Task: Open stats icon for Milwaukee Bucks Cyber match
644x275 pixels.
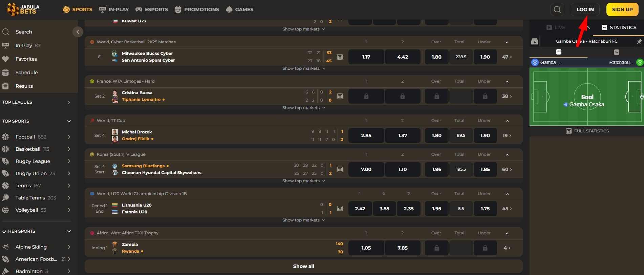Action: (x=340, y=57)
